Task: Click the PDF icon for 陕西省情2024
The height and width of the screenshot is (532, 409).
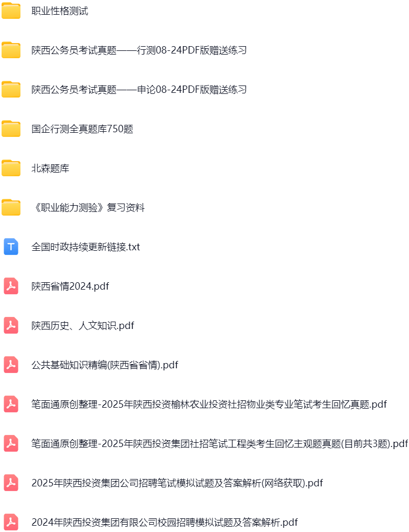Action: pyautogui.click(x=10, y=286)
